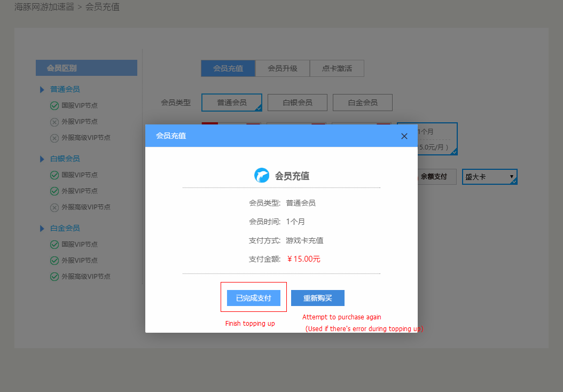Image resolution: width=563 pixels, height=392 pixels.
Task: Click check icon for 外服高级VIP节点 under 白金会员
Action: pos(54,277)
